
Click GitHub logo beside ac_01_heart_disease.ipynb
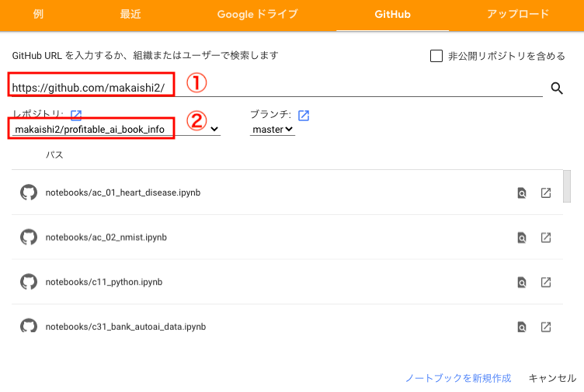(29, 193)
